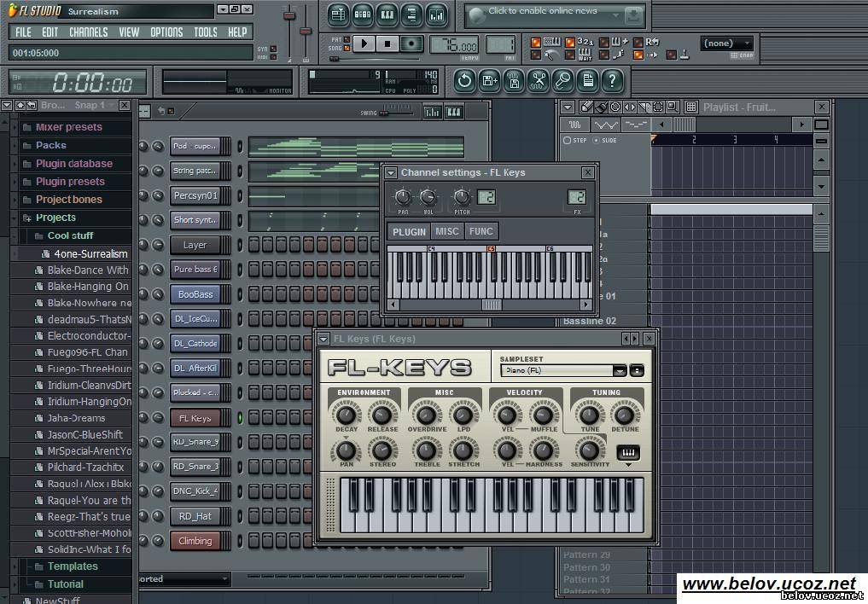Image resolution: width=868 pixels, height=604 pixels.
Task: Open the CHANNELS menu
Action: (89, 32)
